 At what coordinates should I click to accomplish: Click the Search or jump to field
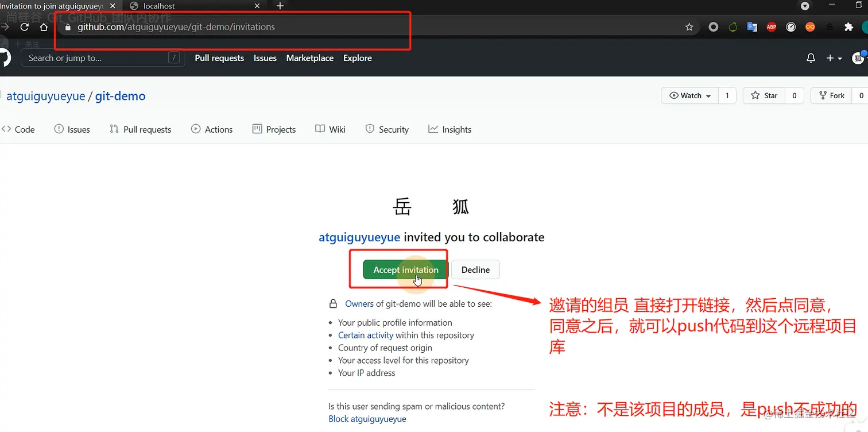(103, 58)
